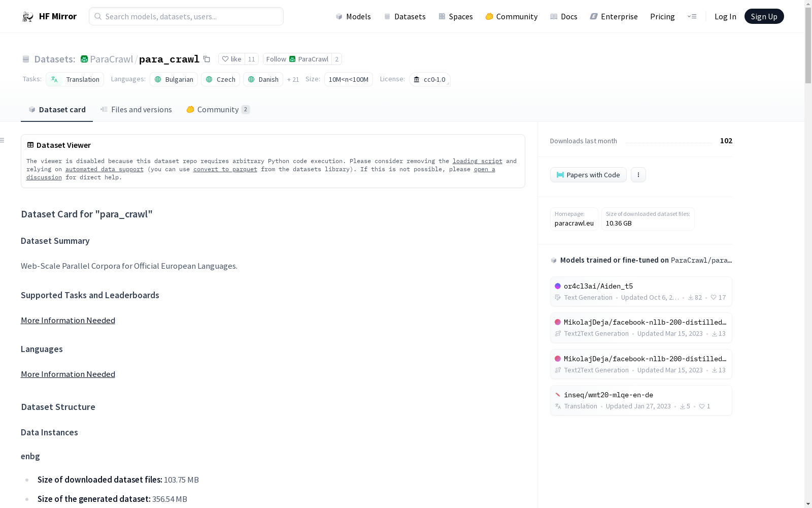This screenshot has width=812, height=508.
Task: Click the downloads value 102
Action: coord(726,141)
